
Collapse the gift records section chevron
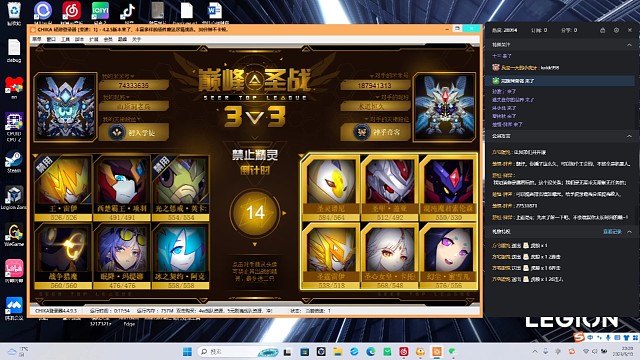point(629,231)
